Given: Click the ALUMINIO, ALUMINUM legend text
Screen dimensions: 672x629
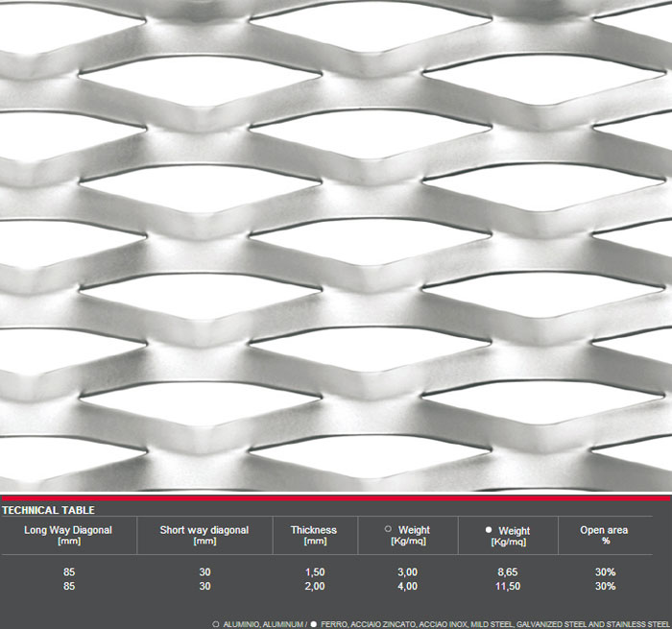Looking at the screenshot, I should click(x=263, y=624).
